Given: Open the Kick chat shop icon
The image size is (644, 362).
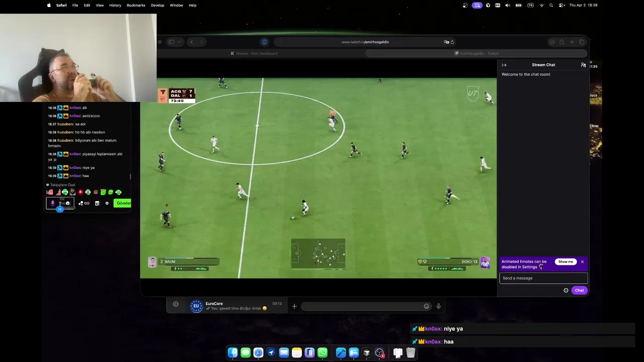Looking at the screenshot, I should tap(97, 203).
